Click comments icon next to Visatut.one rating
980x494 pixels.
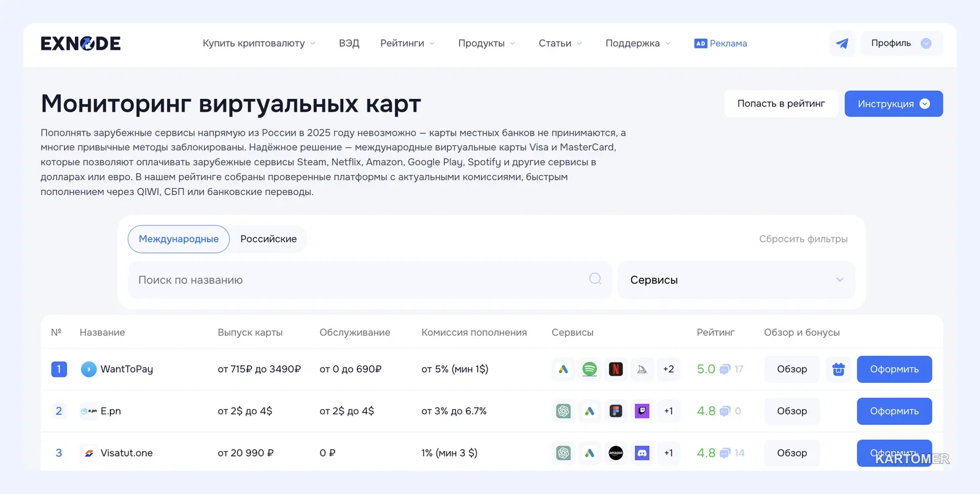(725, 453)
